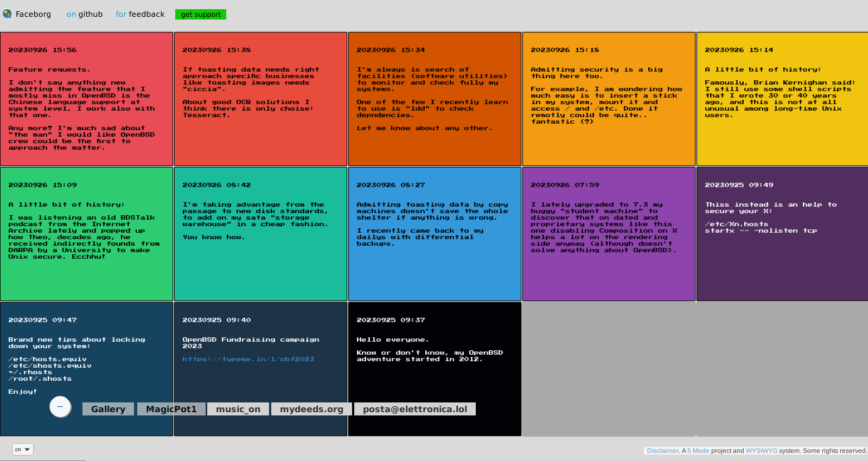Open the green BSDTalk podcast post
This screenshot has width=868, height=461.
[87, 234]
